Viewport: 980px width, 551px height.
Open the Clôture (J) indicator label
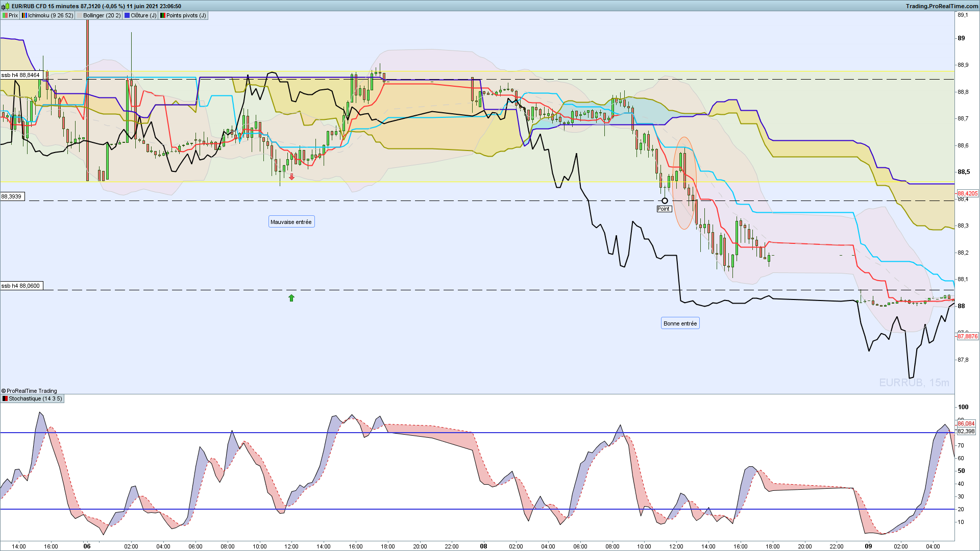pos(140,15)
